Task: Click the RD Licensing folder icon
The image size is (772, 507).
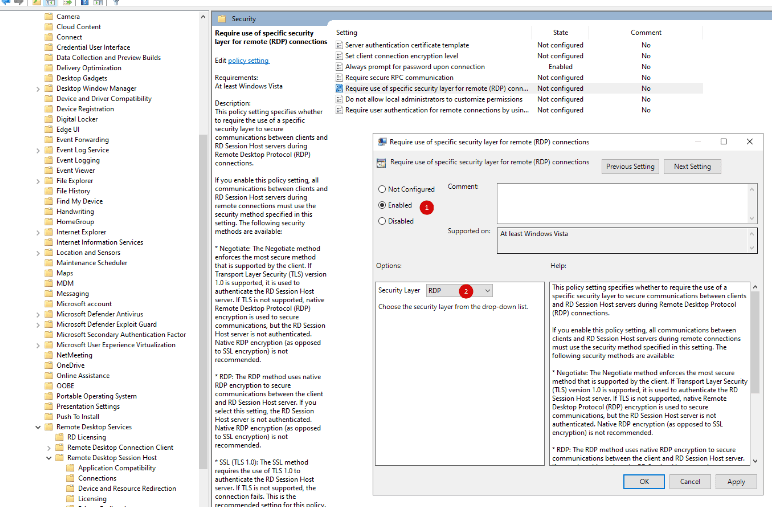Action: (x=60, y=437)
